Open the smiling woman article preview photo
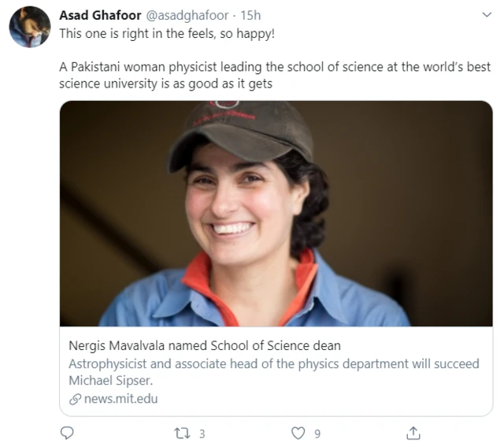 click(276, 214)
